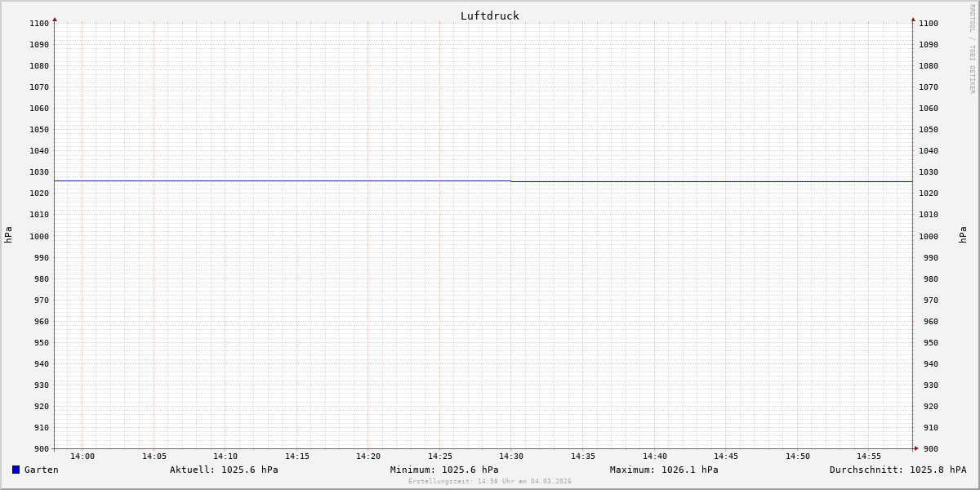
Task: Click the 1100 label on left axis
Action: tap(39, 23)
